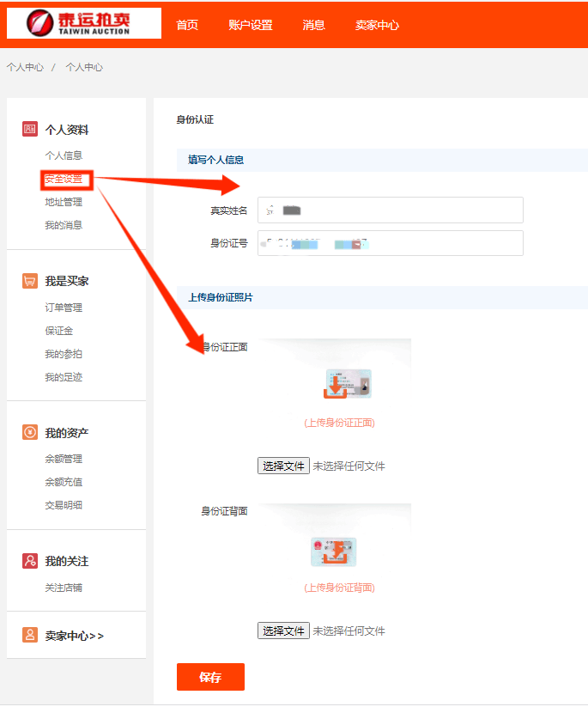Image resolution: width=588 pixels, height=719 pixels.
Task: Click the 我的关注 follow icon
Action: (x=30, y=561)
